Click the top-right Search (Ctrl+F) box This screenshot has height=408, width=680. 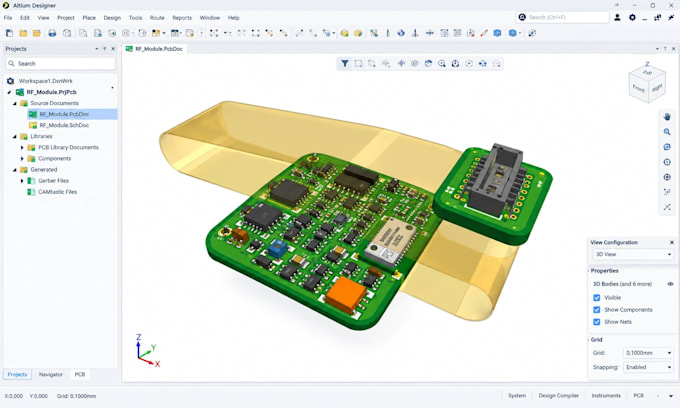pyautogui.click(x=562, y=17)
